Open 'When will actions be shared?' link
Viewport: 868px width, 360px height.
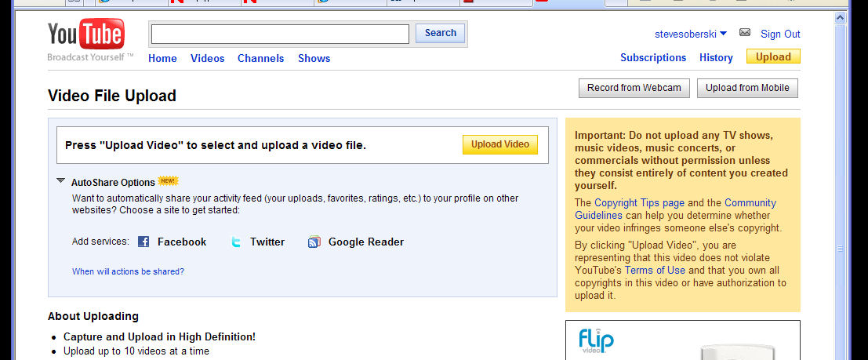click(x=129, y=271)
